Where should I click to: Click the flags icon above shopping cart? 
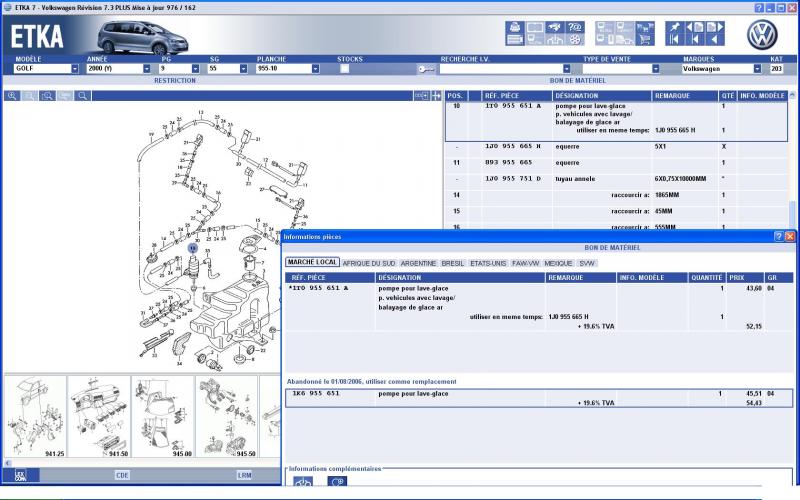(x=645, y=27)
